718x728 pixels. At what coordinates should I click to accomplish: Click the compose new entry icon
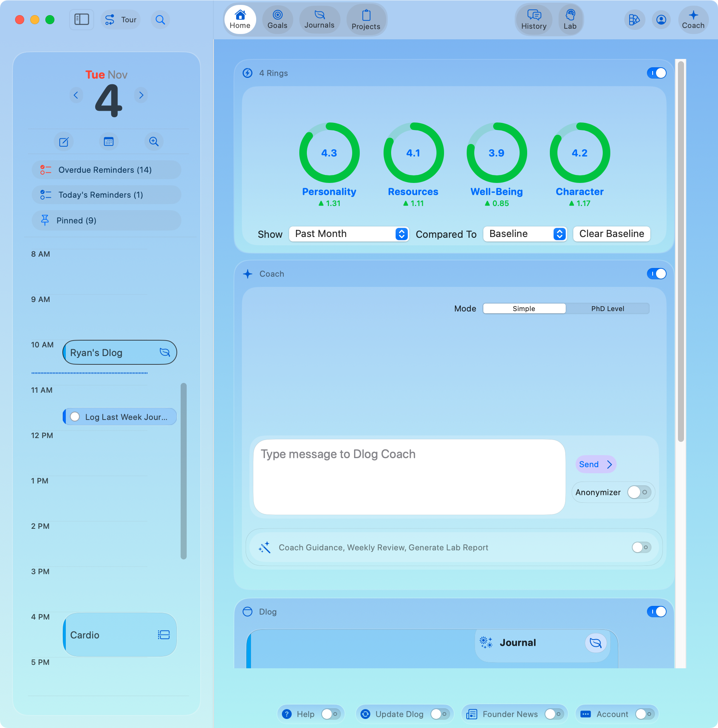coord(63,142)
